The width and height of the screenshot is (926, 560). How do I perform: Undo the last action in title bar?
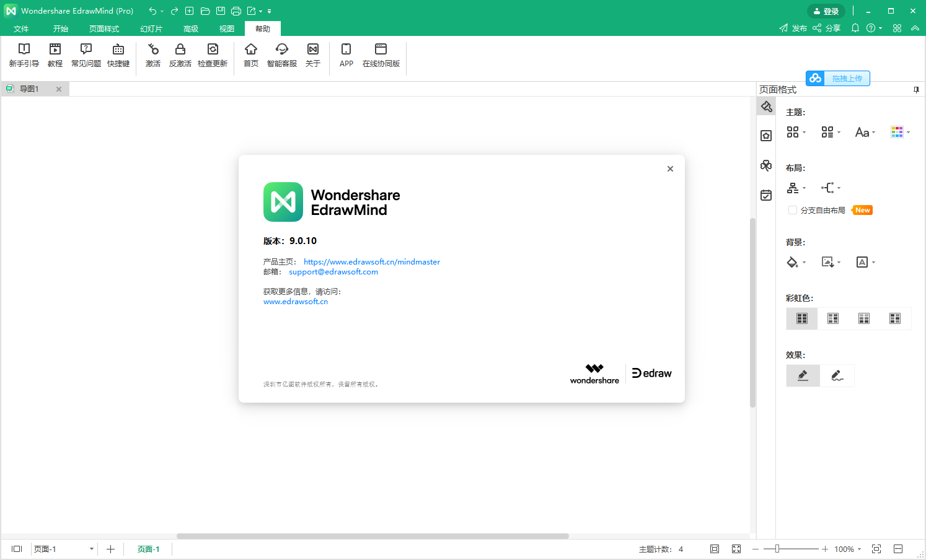pos(152,11)
